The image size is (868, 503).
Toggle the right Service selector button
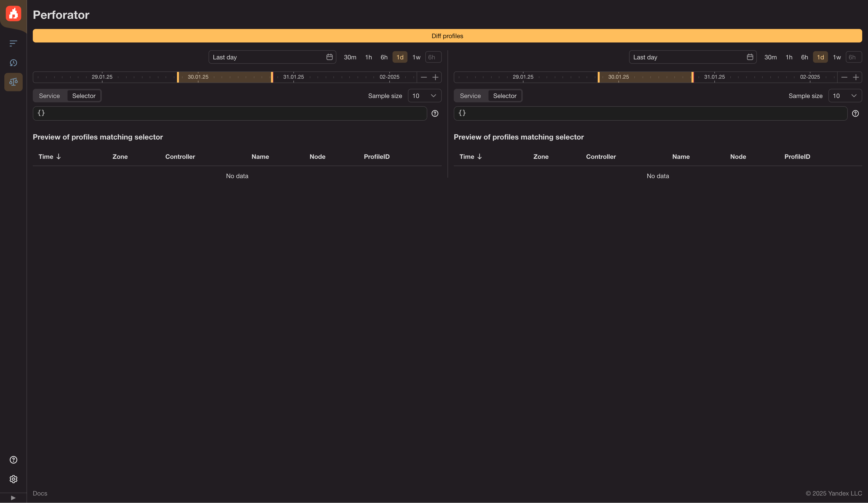(470, 95)
